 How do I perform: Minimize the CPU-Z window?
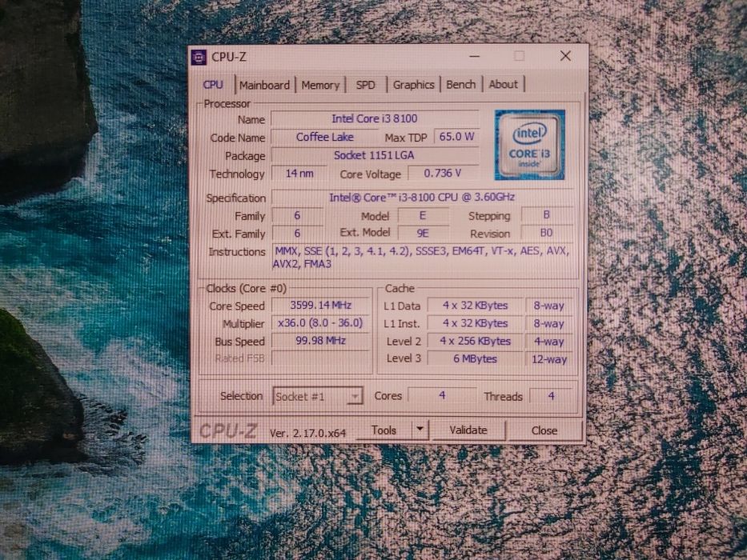(x=475, y=56)
